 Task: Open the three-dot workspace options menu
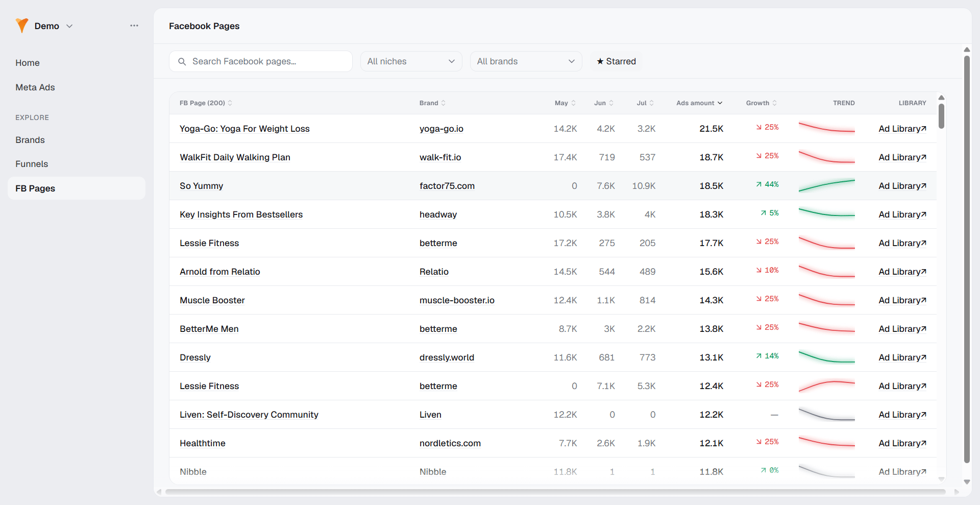[134, 26]
